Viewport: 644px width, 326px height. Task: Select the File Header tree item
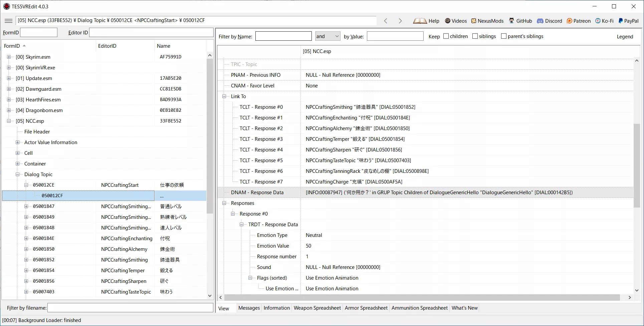(37, 132)
